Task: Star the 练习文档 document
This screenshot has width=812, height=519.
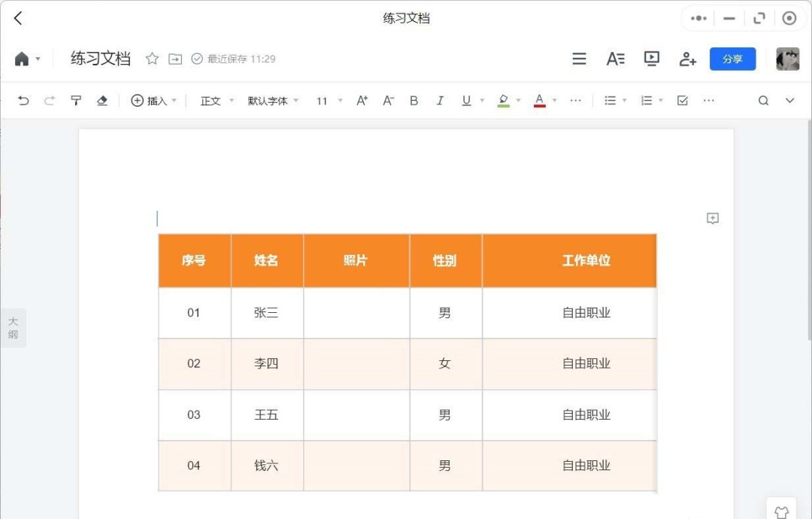Action: coord(153,58)
